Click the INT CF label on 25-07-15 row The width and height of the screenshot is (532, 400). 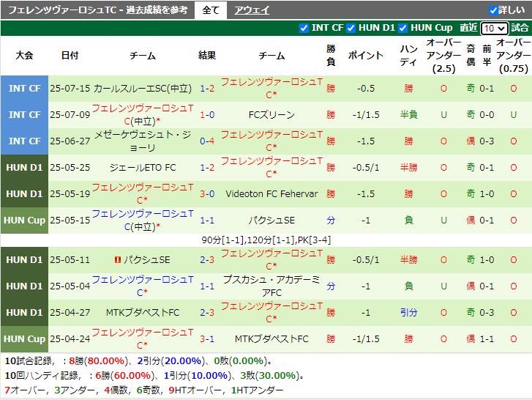(x=24, y=89)
